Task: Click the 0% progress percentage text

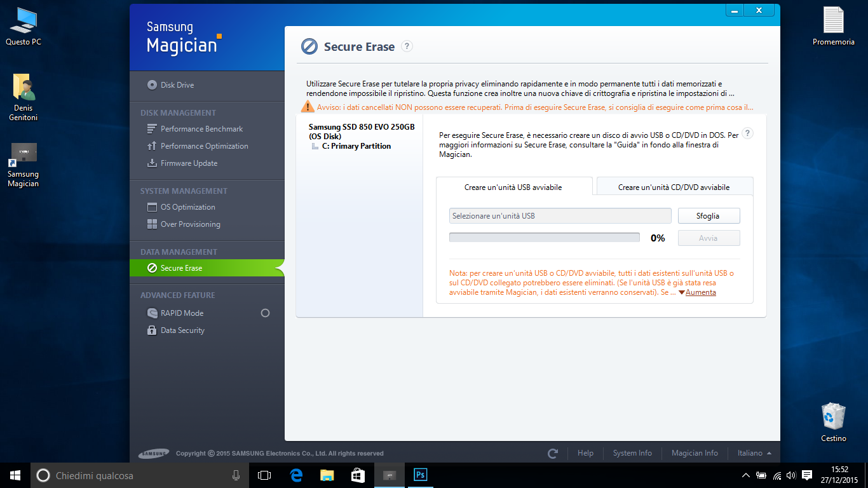Action: tap(658, 238)
